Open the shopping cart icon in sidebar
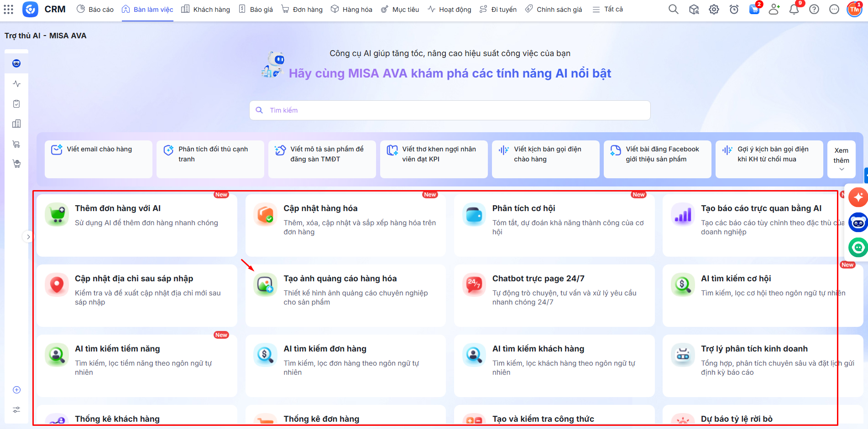 [16, 144]
